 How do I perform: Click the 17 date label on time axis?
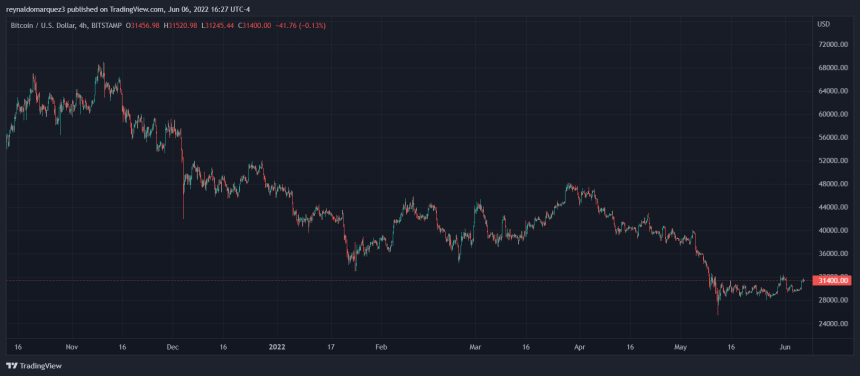tap(331, 347)
